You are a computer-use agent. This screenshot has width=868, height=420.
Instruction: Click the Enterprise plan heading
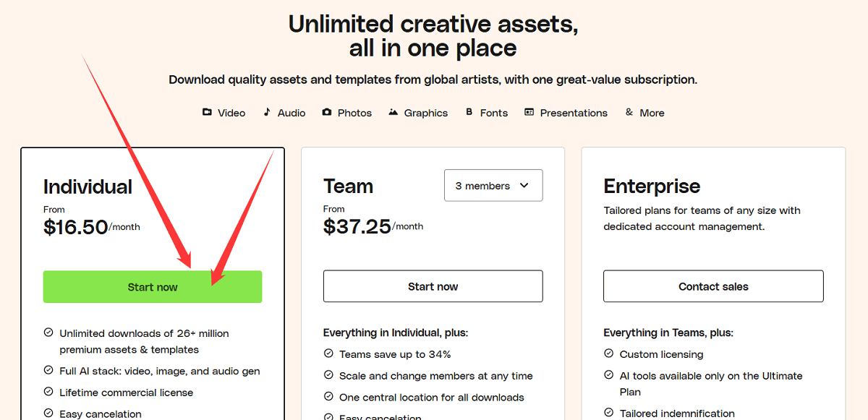click(652, 187)
